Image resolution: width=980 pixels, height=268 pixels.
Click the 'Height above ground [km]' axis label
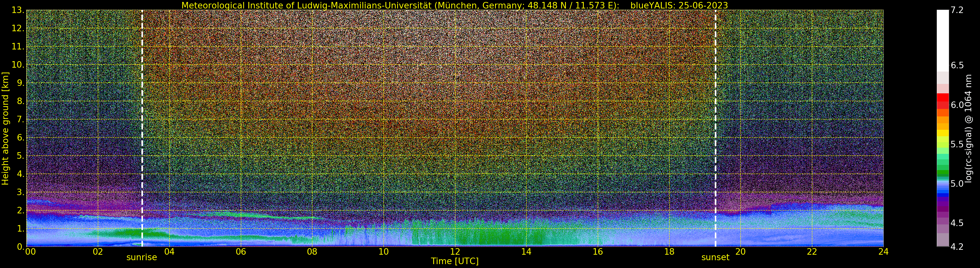tap(5, 128)
